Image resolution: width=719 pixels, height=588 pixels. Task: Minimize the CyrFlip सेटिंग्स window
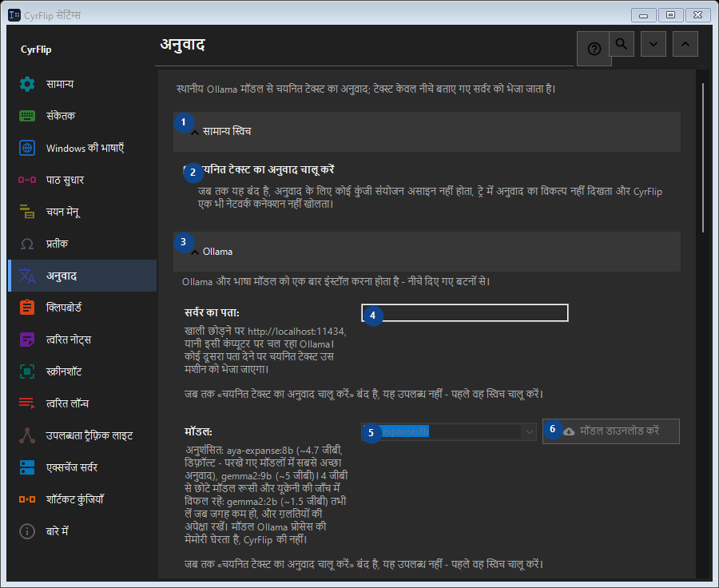643,15
